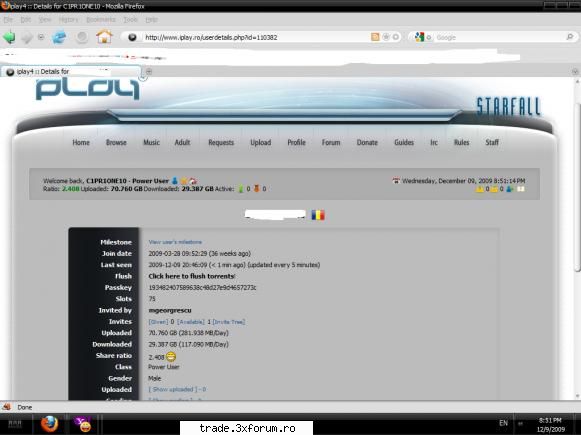Image resolution: width=581 pixels, height=435 pixels.
Task: Click the [Available] invites link
Action: (x=190, y=322)
